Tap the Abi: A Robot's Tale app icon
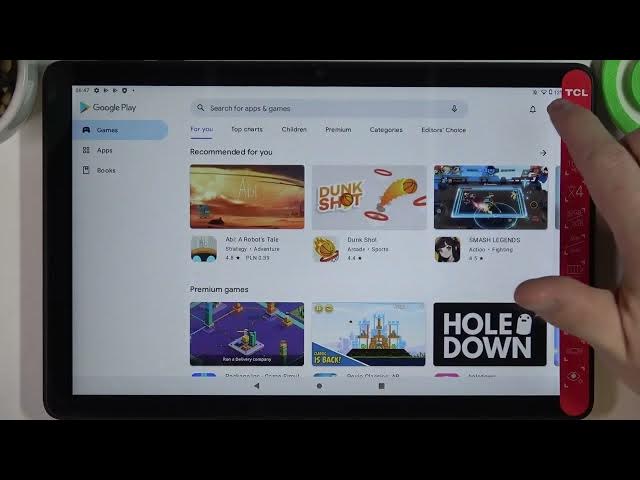This screenshot has height=480, width=640. (x=204, y=249)
